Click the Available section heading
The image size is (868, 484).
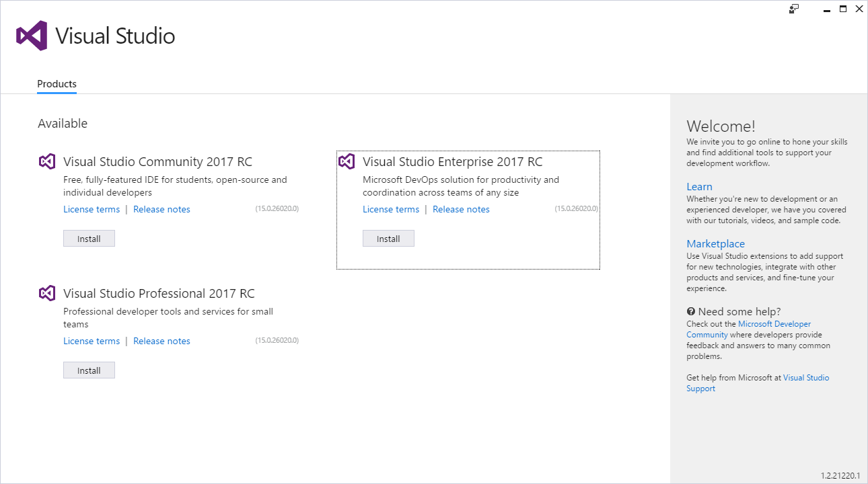click(63, 123)
